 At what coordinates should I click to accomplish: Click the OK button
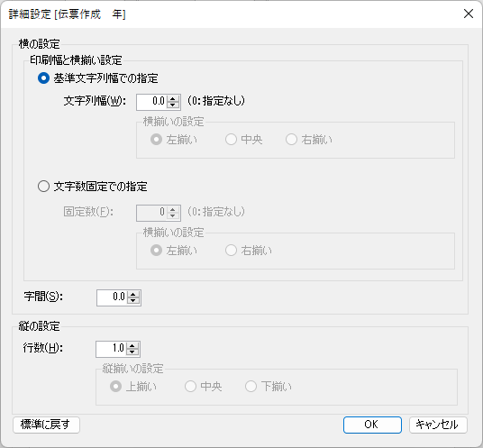(x=372, y=425)
